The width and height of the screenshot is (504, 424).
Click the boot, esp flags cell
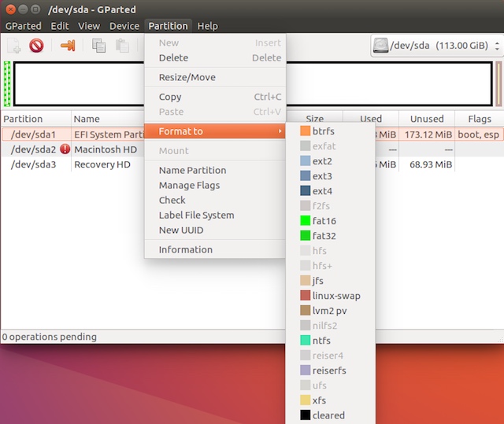tap(478, 135)
